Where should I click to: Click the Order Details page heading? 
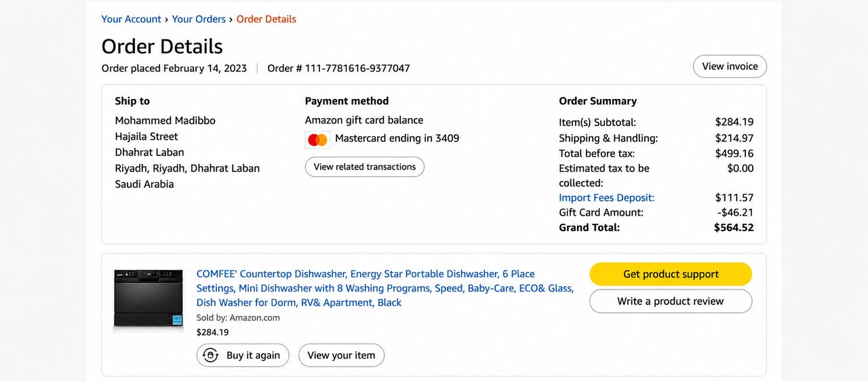pos(162,46)
